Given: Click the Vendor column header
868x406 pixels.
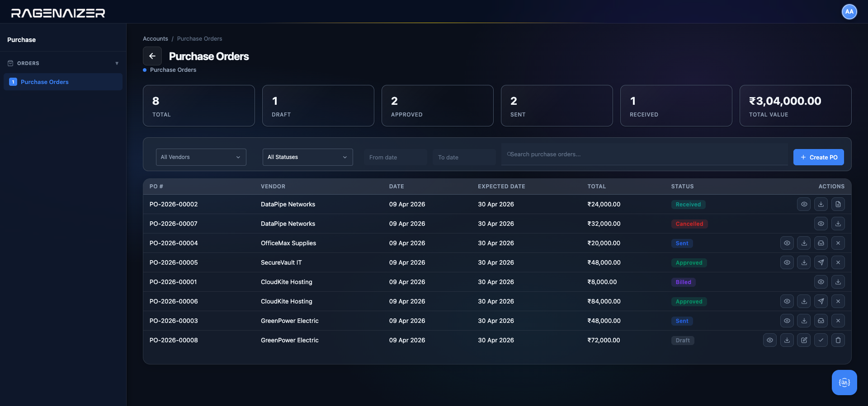Looking at the screenshot, I should click(x=273, y=187).
